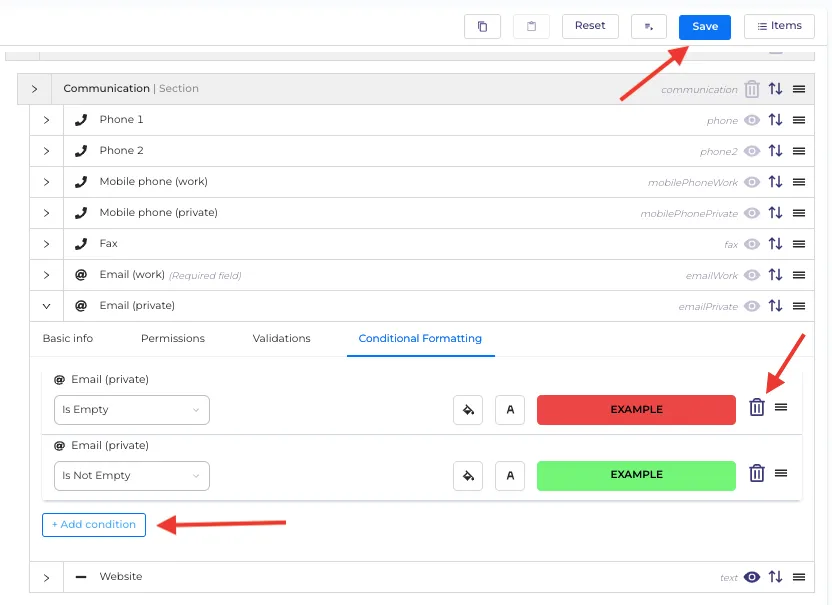
Task: Click drag handle on Email (private) row
Action: point(799,306)
